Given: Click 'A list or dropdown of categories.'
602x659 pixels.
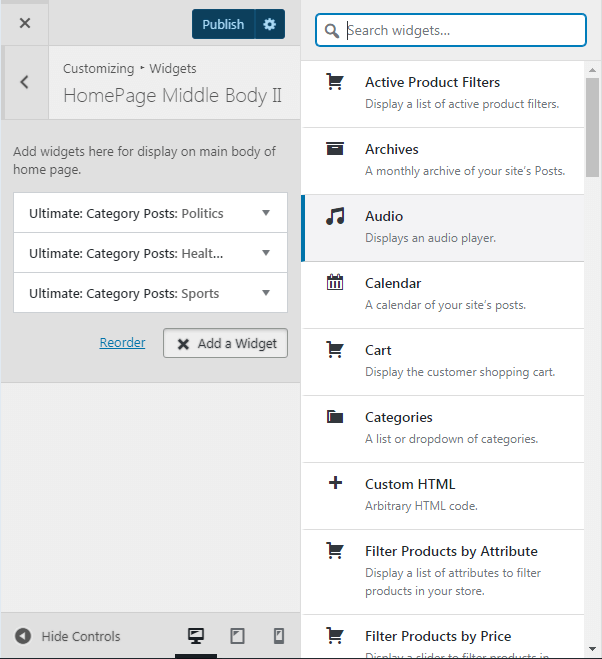Looking at the screenshot, I should (x=452, y=439).
